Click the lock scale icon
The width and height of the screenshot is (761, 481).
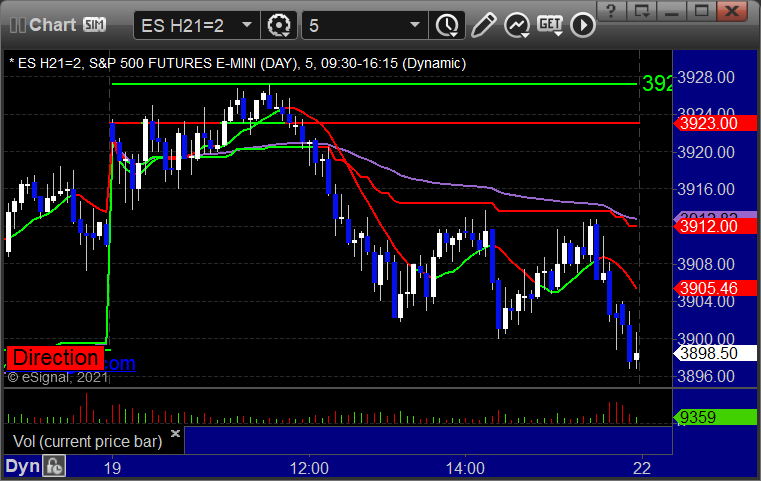coord(54,466)
